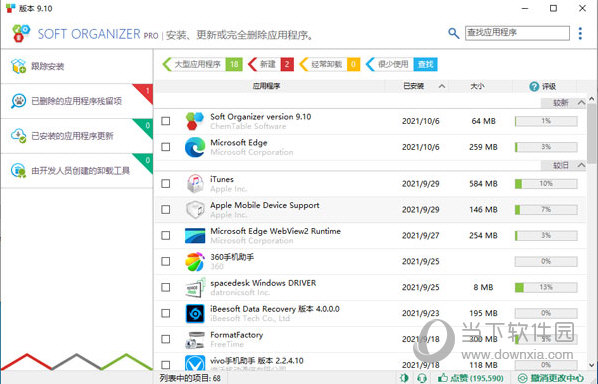Focus the 查找应用程序 search field
This screenshot has width=598, height=384.
517,33
